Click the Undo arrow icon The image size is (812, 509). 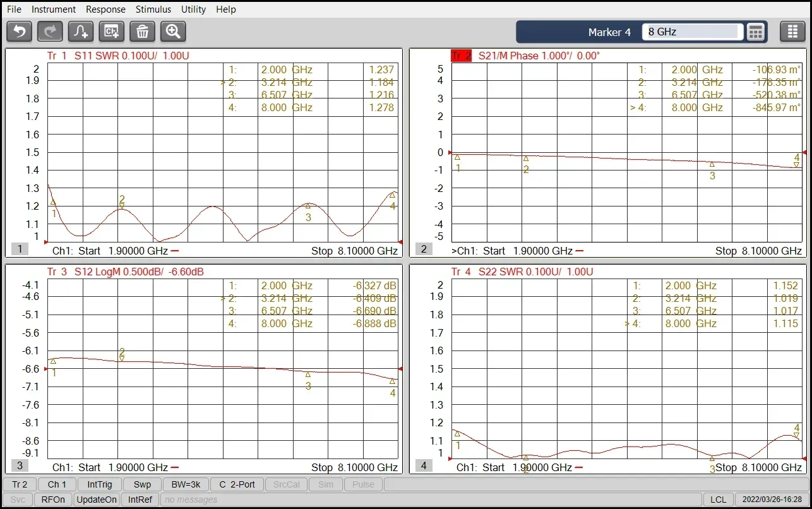click(19, 31)
